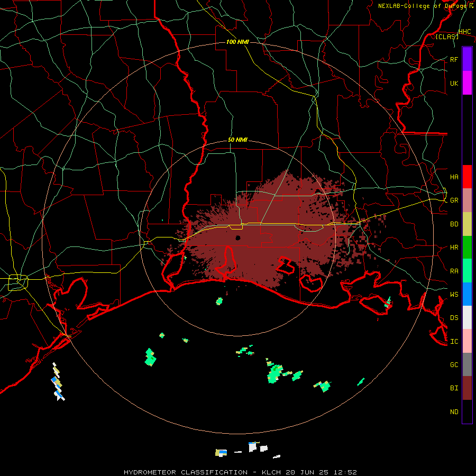Click the GR legend label
Image resolution: width=476 pixels, height=476 pixels.
click(x=454, y=200)
